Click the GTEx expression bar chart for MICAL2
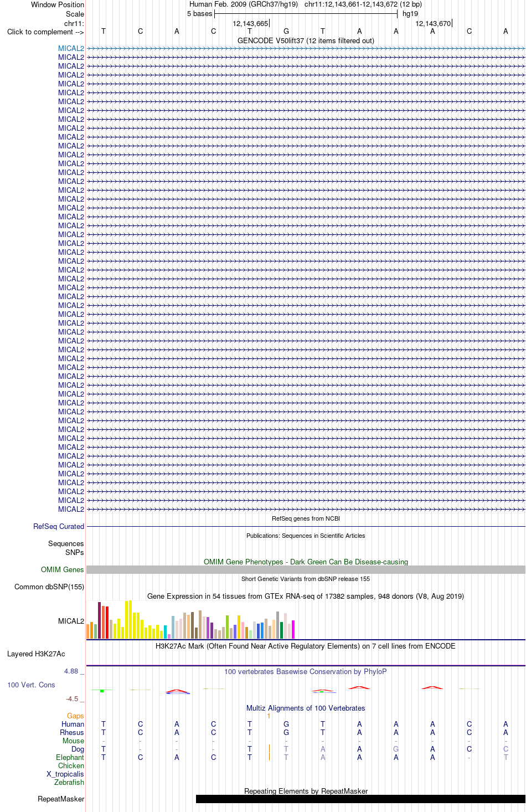 coord(190,620)
